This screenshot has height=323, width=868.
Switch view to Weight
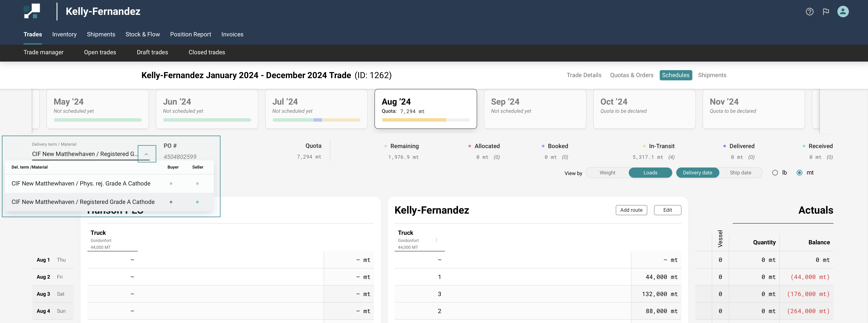[x=607, y=173]
